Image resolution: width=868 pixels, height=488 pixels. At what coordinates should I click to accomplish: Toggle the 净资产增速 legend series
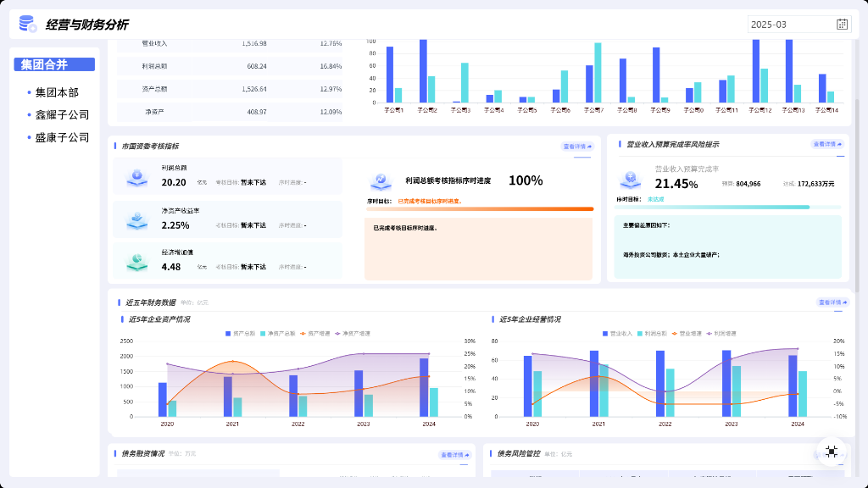(353, 334)
